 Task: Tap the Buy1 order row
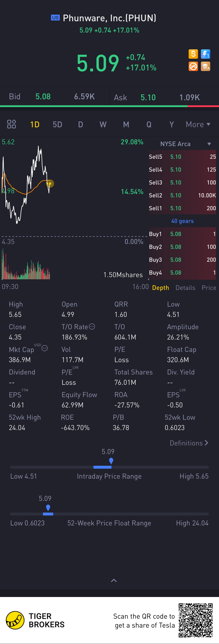pos(182,234)
